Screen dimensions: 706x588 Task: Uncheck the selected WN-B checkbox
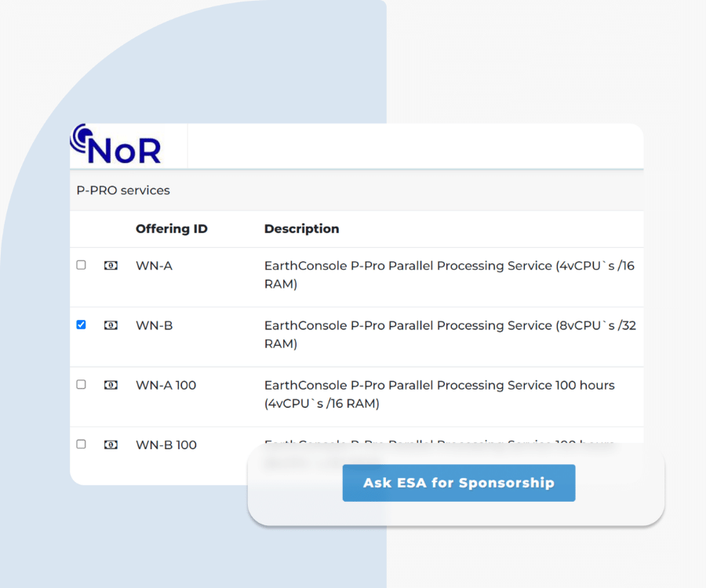(81, 325)
